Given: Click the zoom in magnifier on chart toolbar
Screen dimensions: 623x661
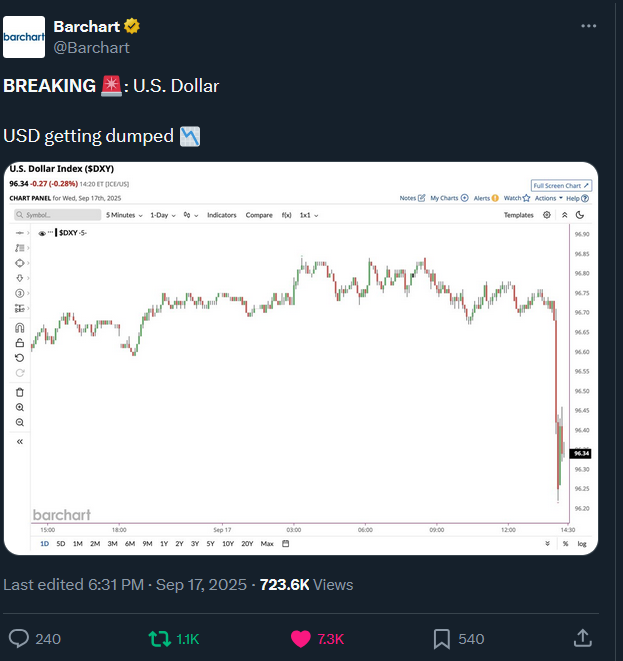Looking at the screenshot, I should click(20, 407).
